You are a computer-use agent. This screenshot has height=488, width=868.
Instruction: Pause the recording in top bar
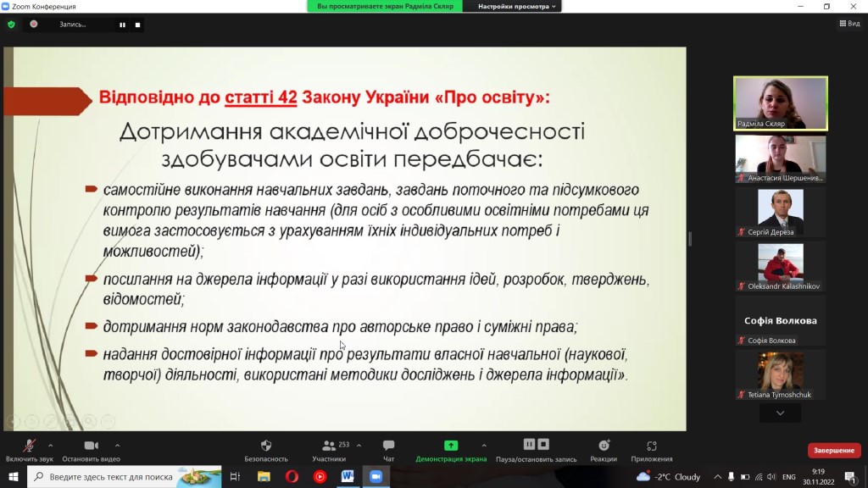coord(122,25)
